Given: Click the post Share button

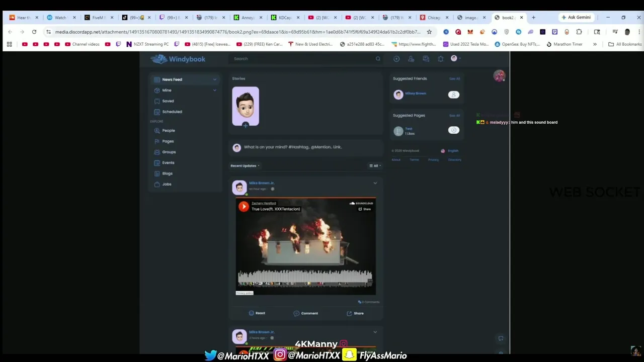Looking at the screenshot, I should [x=355, y=313].
